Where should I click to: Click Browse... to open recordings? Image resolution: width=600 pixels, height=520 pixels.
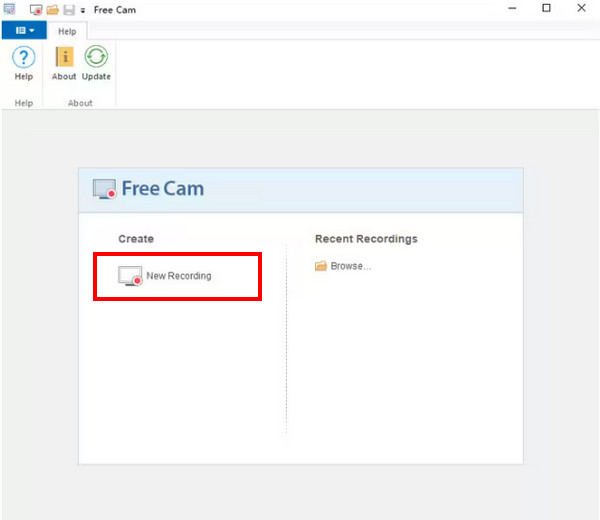pos(343,266)
